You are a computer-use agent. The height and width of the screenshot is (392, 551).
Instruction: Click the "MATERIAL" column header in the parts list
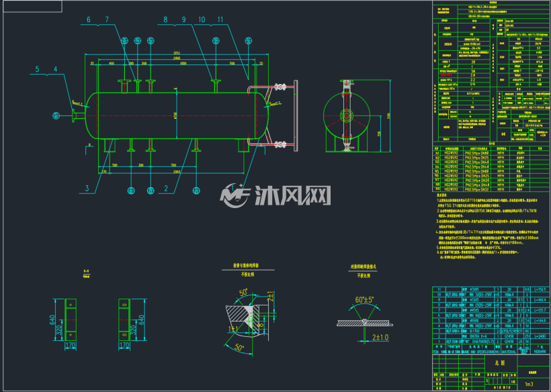(509, 351)
